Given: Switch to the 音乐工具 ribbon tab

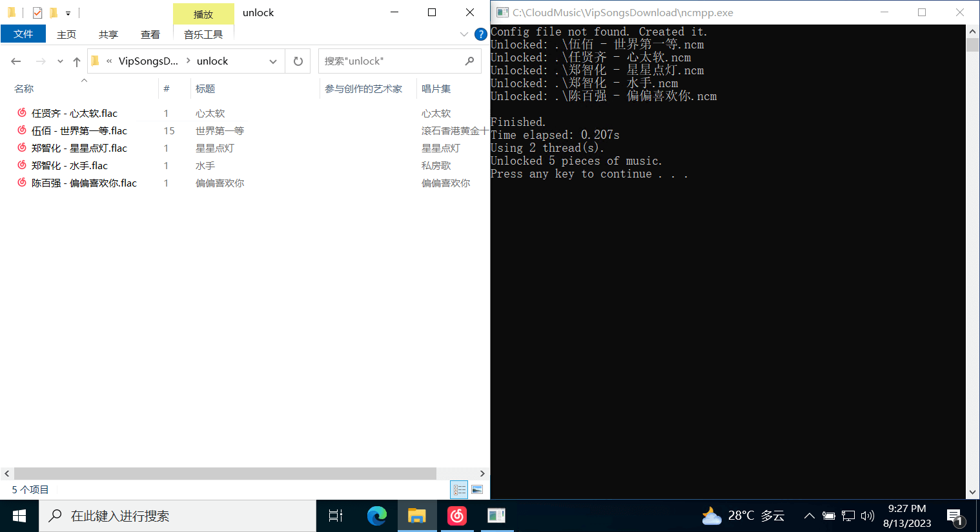Looking at the screenshot, I should (x=203, y=34).
